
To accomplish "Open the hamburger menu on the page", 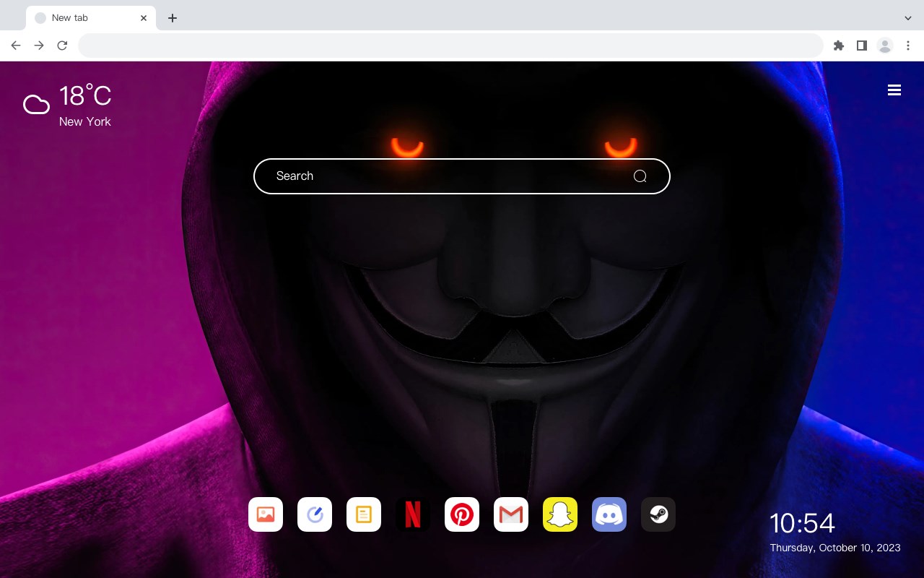I will (894, 90).
